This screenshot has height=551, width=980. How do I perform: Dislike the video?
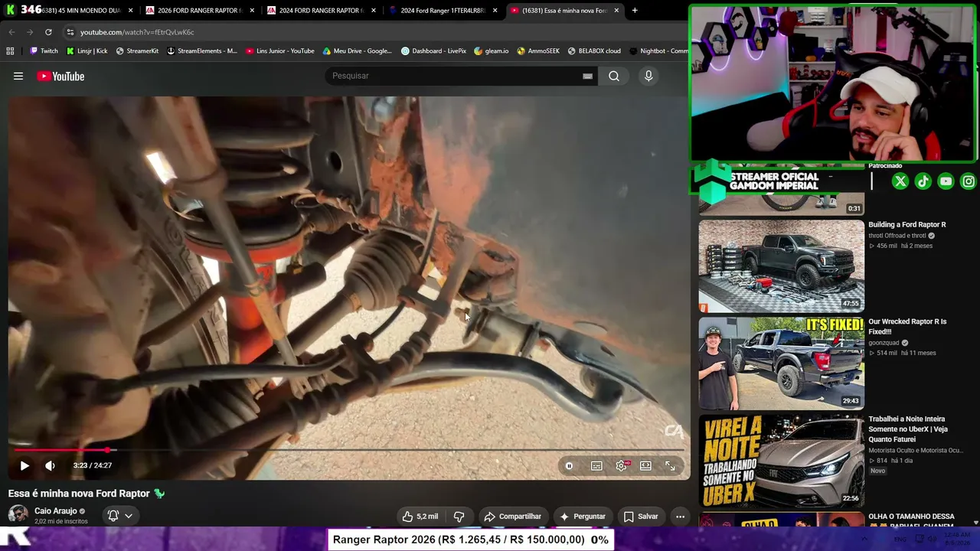click(459, 517)
